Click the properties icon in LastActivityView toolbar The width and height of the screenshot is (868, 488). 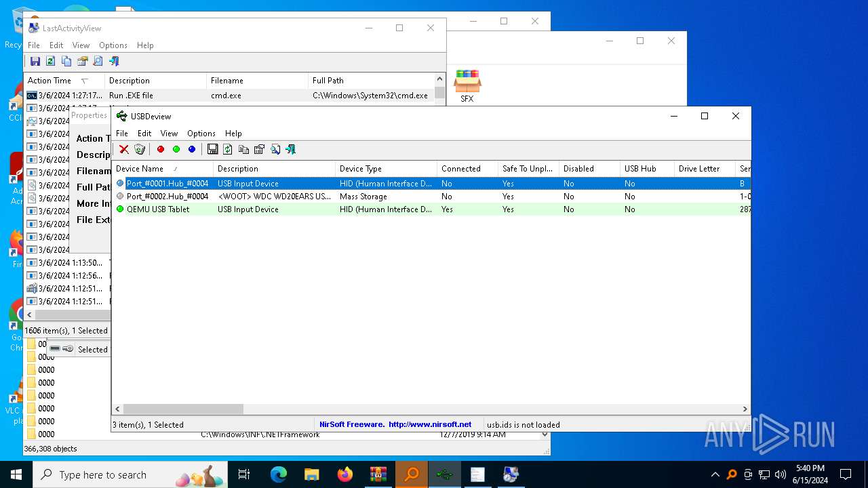(x=82, y=61)
